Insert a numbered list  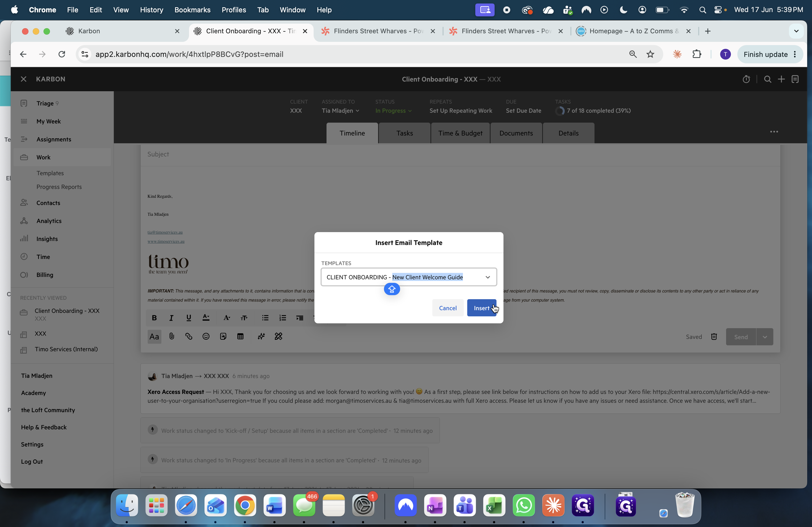point(282,318)
